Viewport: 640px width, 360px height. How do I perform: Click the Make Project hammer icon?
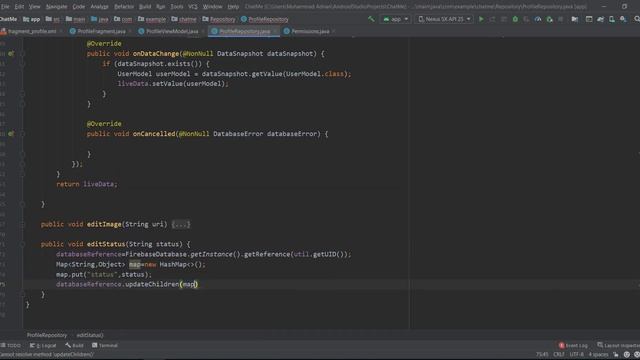pyautogui.click(x=371, y=19)
